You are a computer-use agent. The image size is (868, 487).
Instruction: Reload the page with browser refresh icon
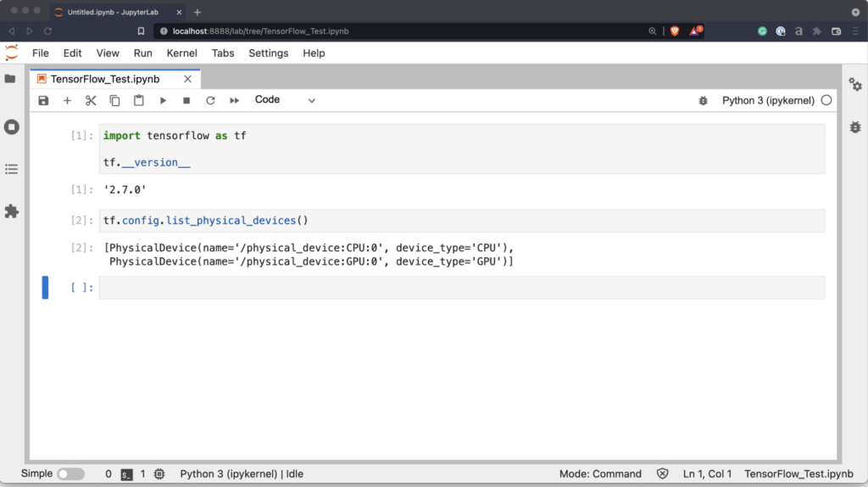[x=48, y=31]
